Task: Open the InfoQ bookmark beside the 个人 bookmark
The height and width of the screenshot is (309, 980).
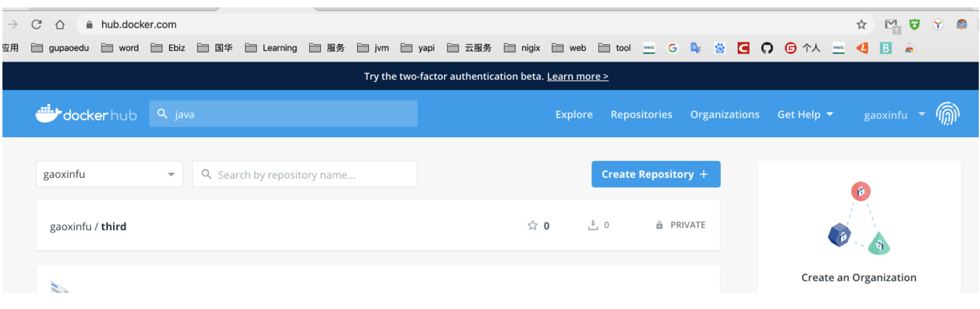Action: pos(839,48)
